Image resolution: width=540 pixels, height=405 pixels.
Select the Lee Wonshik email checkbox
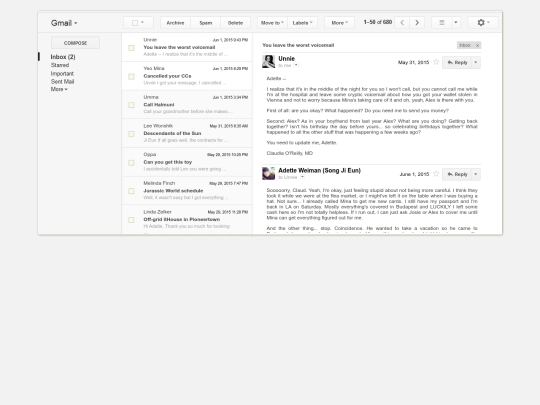[x=131, y=134]
